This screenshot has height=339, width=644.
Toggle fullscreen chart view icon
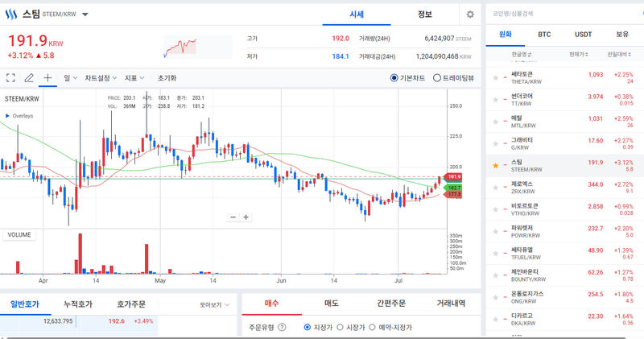[10, 77]
